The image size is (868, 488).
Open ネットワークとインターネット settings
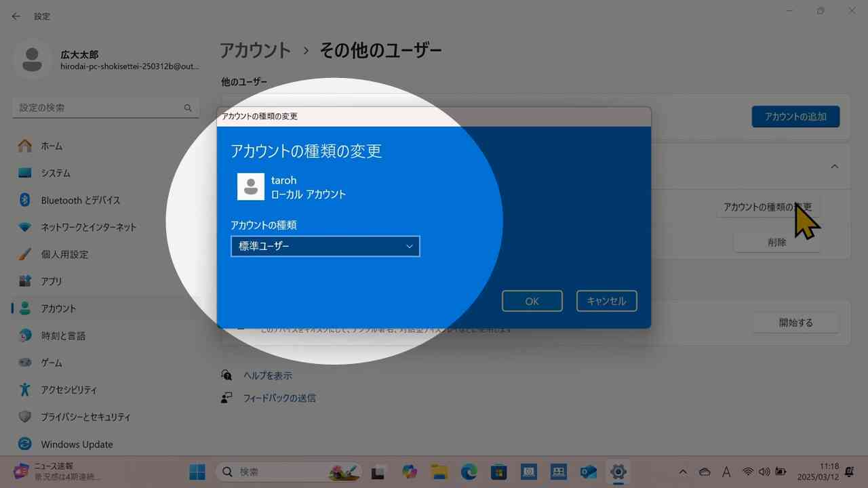click(x=88, y=227)
